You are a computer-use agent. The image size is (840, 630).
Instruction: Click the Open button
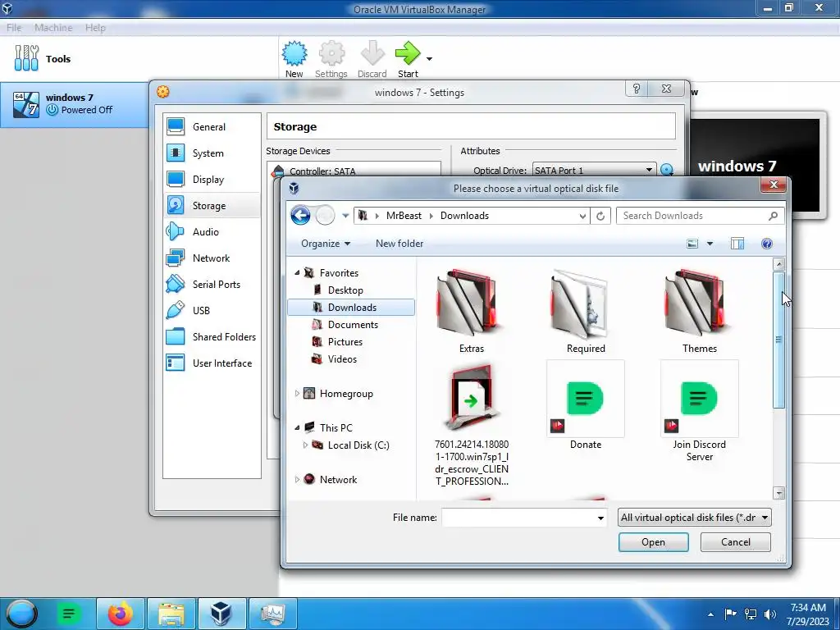654,542
